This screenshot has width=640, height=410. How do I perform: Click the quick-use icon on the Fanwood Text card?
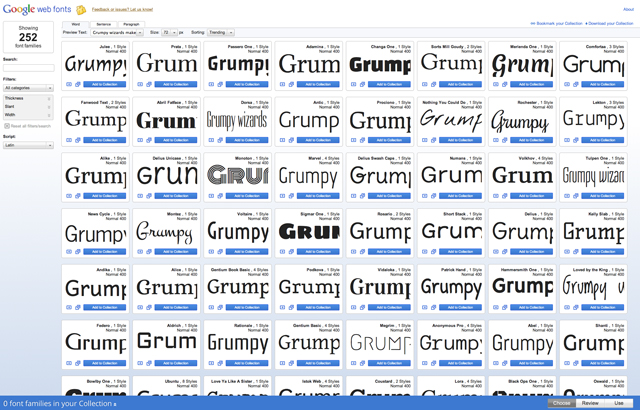point(69,140)
